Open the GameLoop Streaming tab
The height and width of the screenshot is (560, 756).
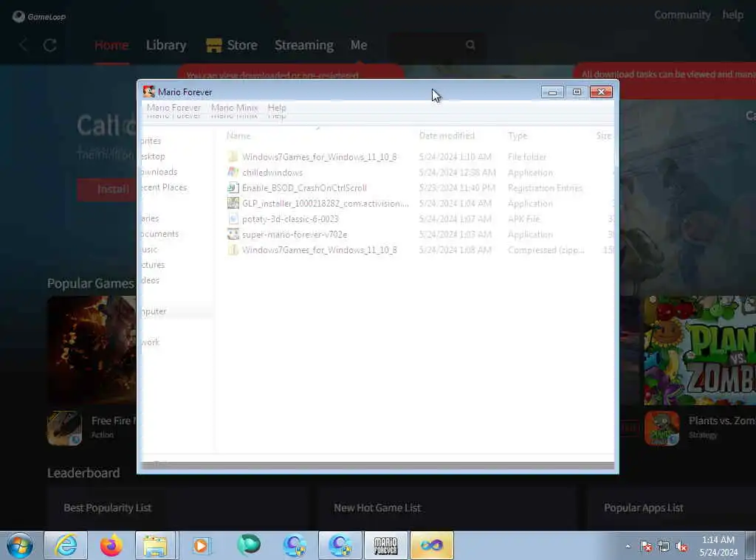pyautogui.click(x=303, y=45)
